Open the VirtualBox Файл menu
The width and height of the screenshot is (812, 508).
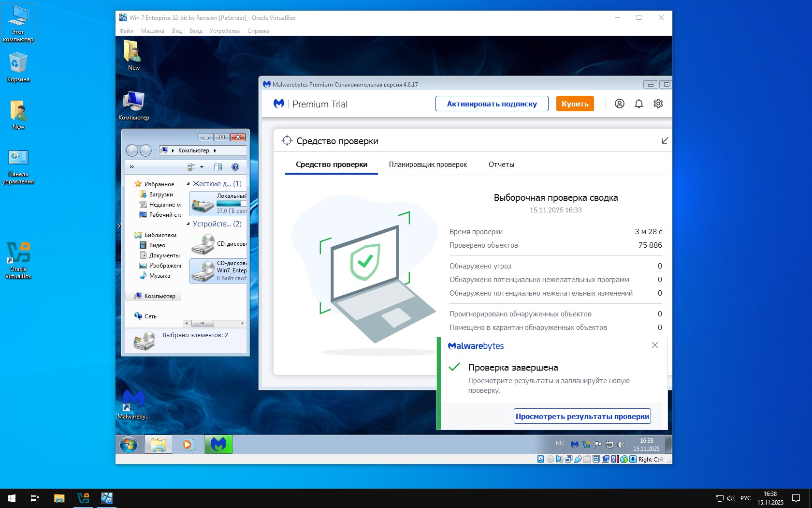[x=126, y=31]
